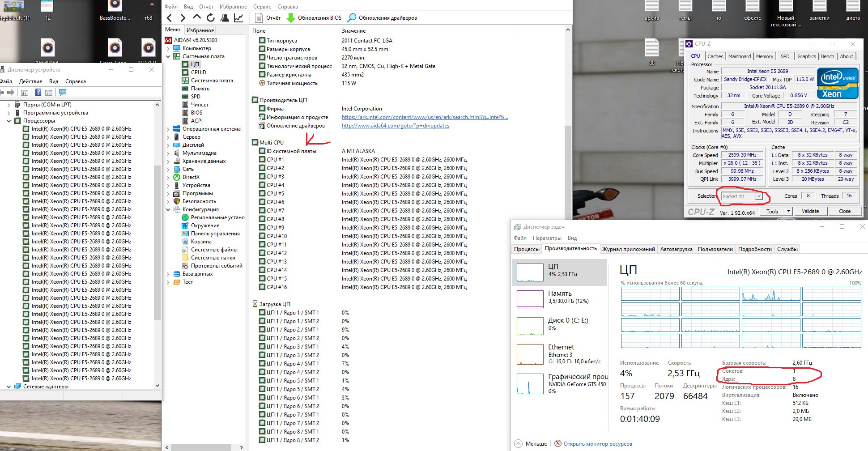The height and width of the screenshot is (451, 868).
Task: Expand the Мультимедиа node in AIDA64
Action: click(168, 153)
